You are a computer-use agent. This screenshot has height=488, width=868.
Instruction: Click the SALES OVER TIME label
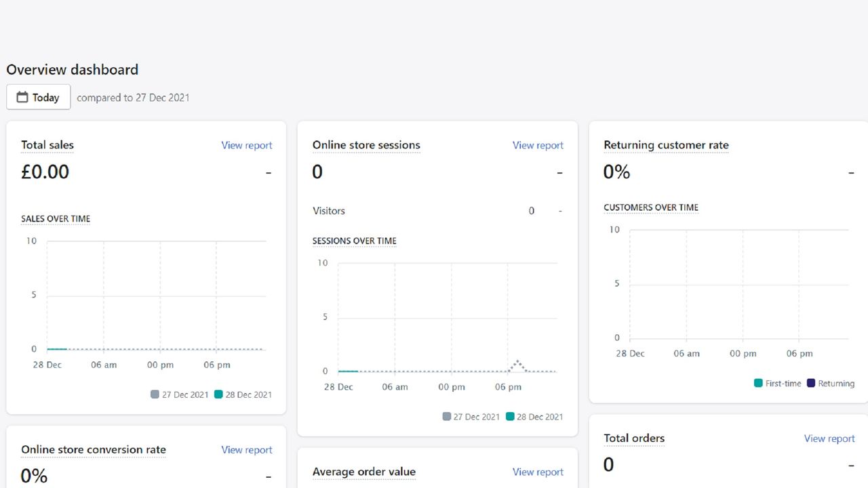coord(56,219)
